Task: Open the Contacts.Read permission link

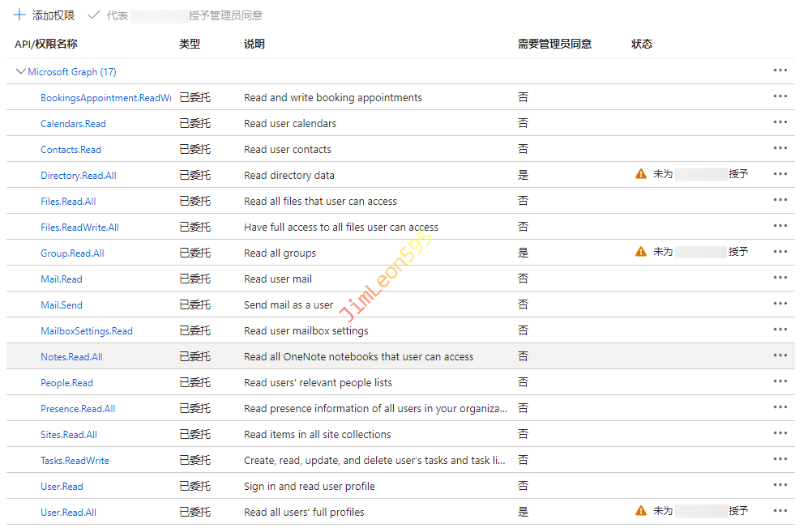Action: (71, 150)
